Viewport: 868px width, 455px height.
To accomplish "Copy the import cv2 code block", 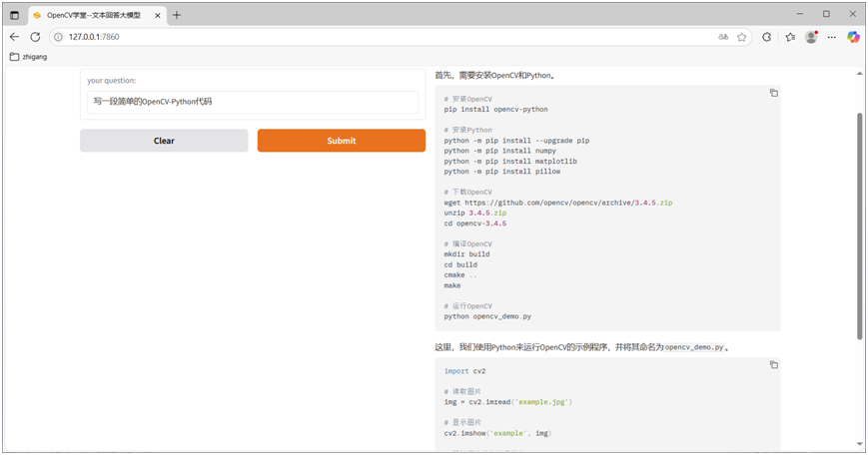I will [x=773, y=365].
